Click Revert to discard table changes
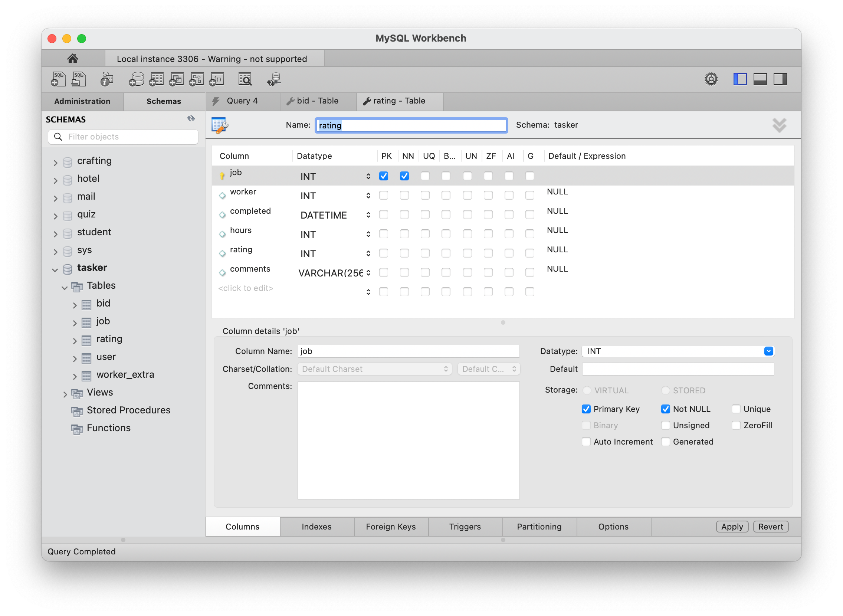This screenshot has height=616, width=843. click(x=771, y=526)
